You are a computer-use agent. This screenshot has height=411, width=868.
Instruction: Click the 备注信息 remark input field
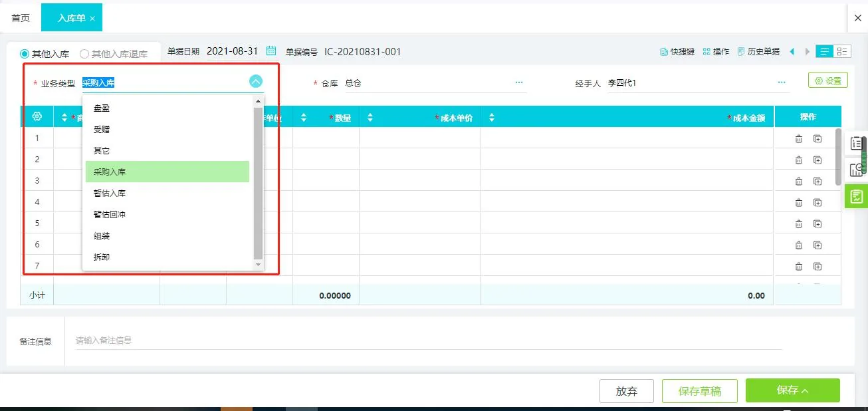[x=429, y=340]
